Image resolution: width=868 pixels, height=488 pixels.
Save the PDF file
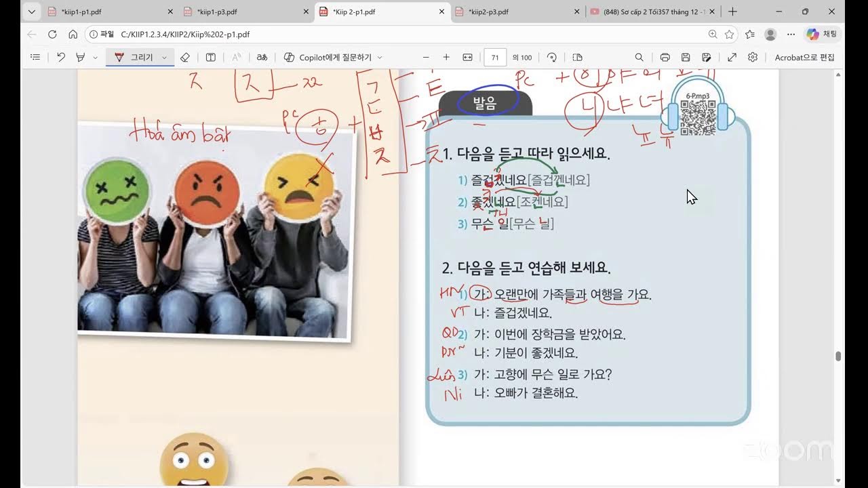pyautogui.click(x=686, y=58)
